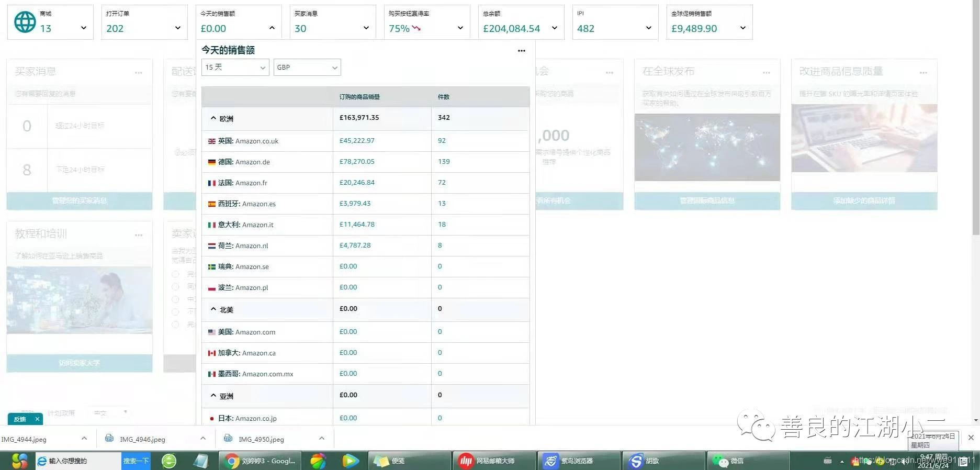Open Amazon.es units link 13
This screenshot has height=470, width=980.
[x=442, y=204]
